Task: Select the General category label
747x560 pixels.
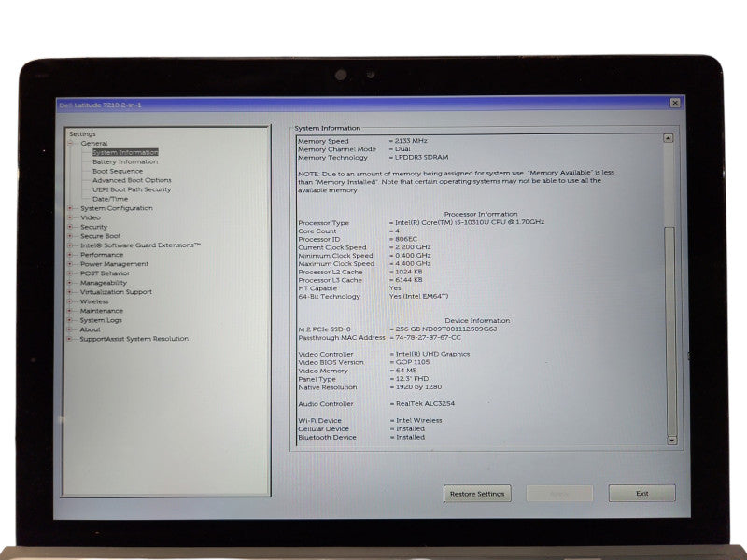Action: [x=94, y=144]
